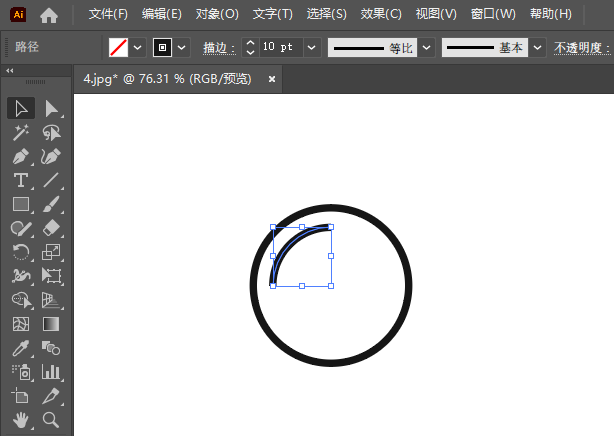Image resolution: width=614 pixels, height=436 pixels.
Task: Select the Pen tool
Action: click(x=21, y=157)
